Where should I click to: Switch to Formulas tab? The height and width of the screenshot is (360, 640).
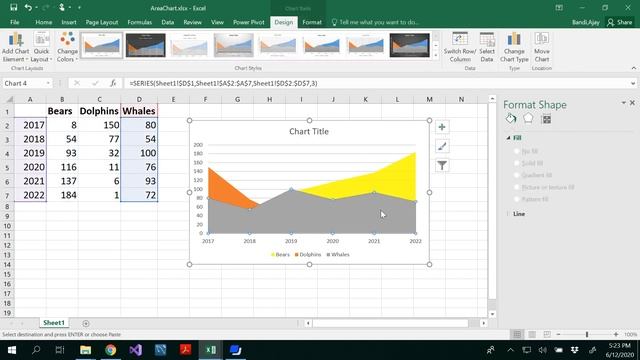[140, 22]
